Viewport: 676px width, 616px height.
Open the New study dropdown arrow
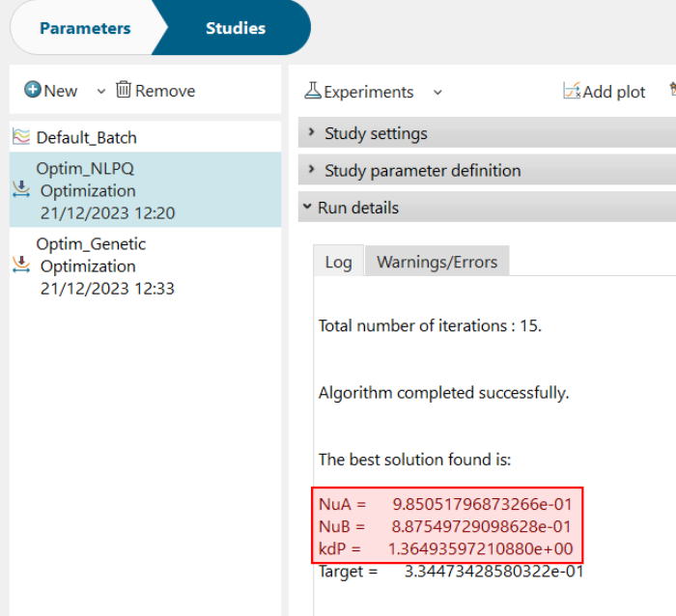pos(100,92)
